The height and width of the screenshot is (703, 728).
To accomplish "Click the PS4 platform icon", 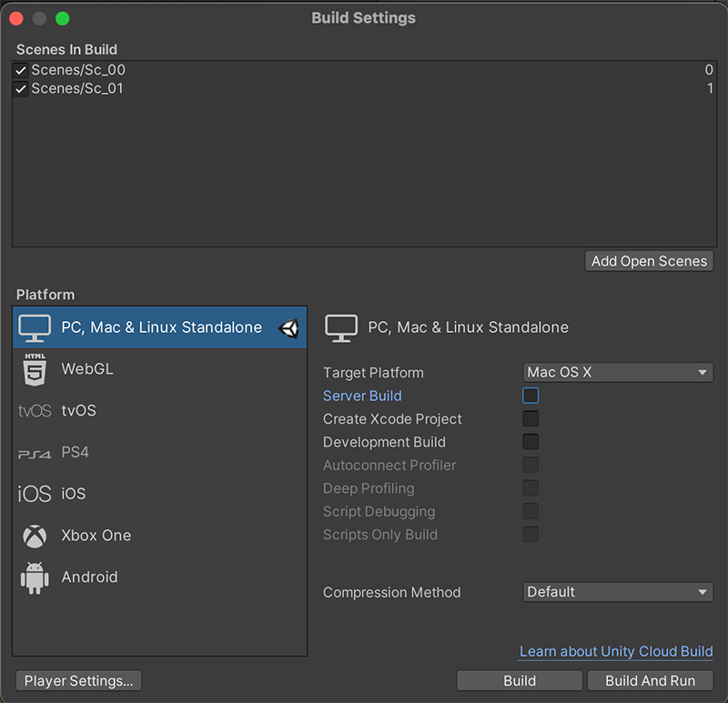I will [x=35, y=453].
